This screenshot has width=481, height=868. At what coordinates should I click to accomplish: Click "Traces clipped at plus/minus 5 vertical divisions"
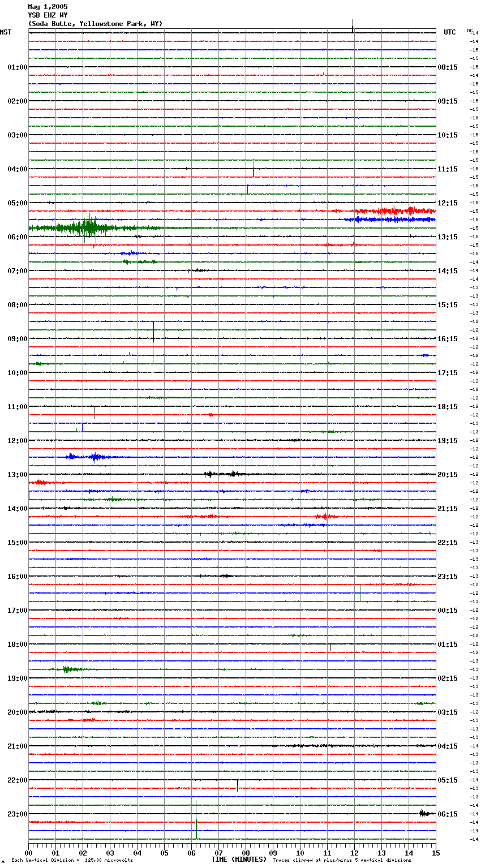tap(342, 861)
